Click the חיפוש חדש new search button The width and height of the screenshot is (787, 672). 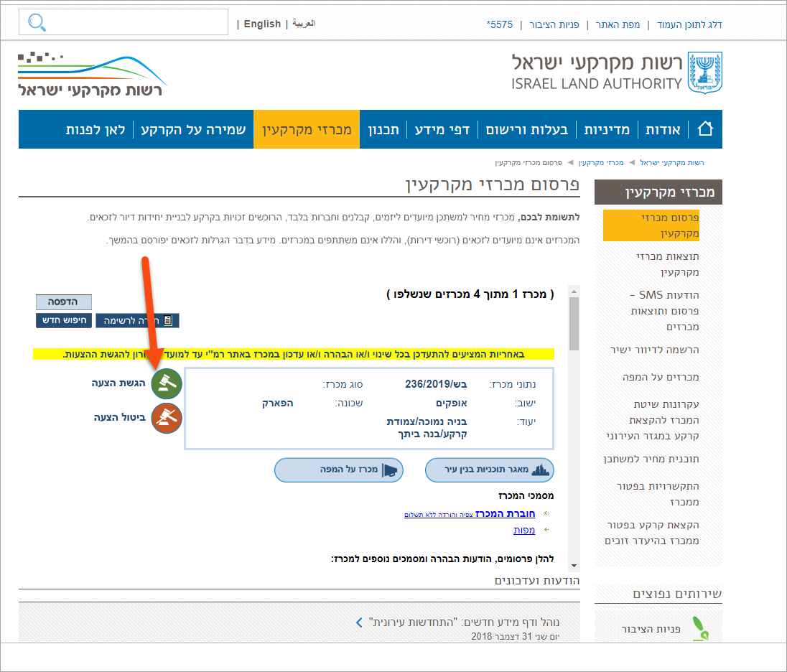[x=64, y=320]
